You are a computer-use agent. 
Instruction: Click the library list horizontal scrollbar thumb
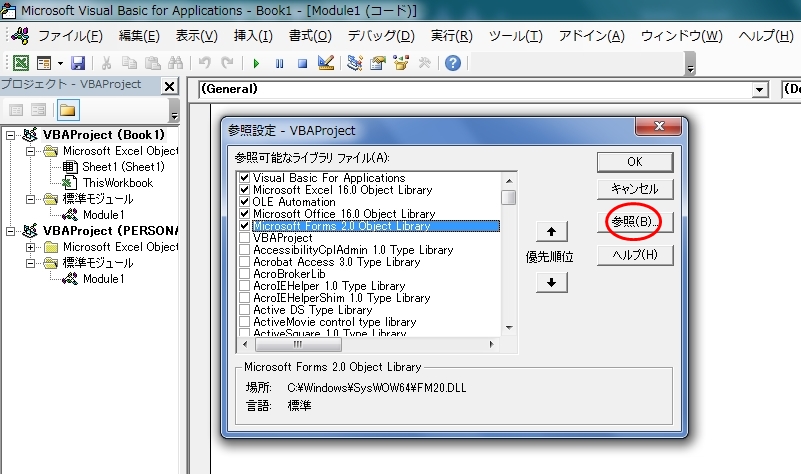[x=298, y=345]
